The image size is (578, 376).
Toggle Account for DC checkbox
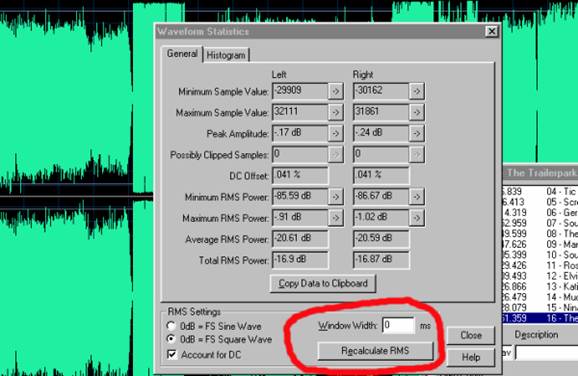pyautogui.click(x=172, y=354)
